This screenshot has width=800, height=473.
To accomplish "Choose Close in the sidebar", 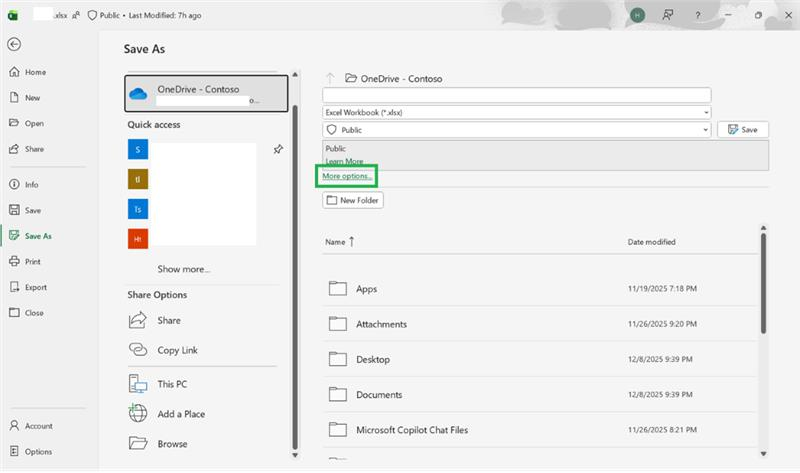I will [27, 313].
